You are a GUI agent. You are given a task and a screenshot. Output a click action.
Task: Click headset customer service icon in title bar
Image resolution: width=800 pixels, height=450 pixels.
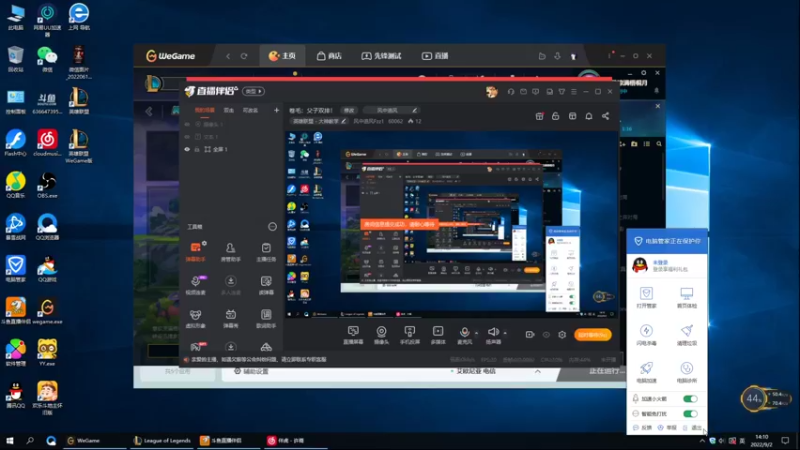tap(511, 92)
